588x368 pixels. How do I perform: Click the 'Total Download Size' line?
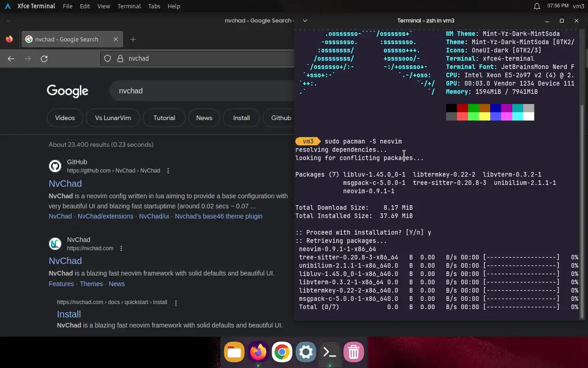[x=354, y=207]
